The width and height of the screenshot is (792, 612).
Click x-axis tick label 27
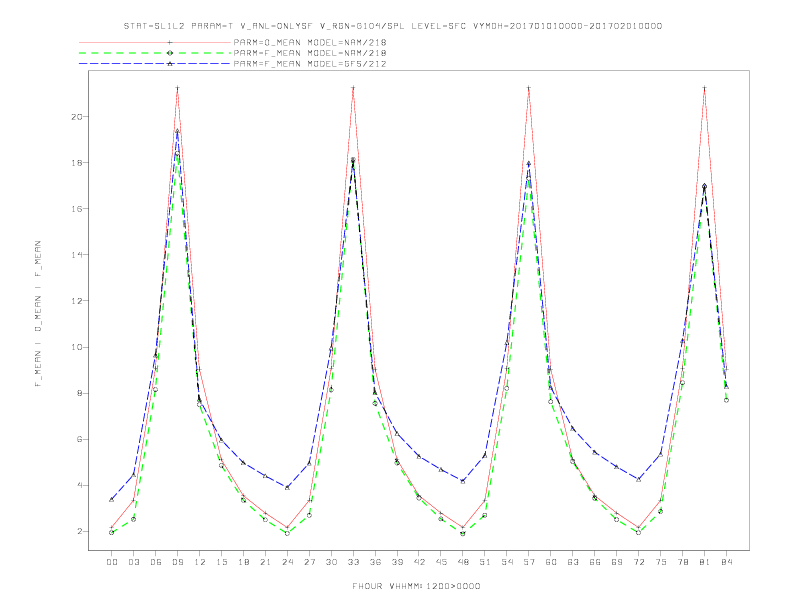tap(309, 562)
